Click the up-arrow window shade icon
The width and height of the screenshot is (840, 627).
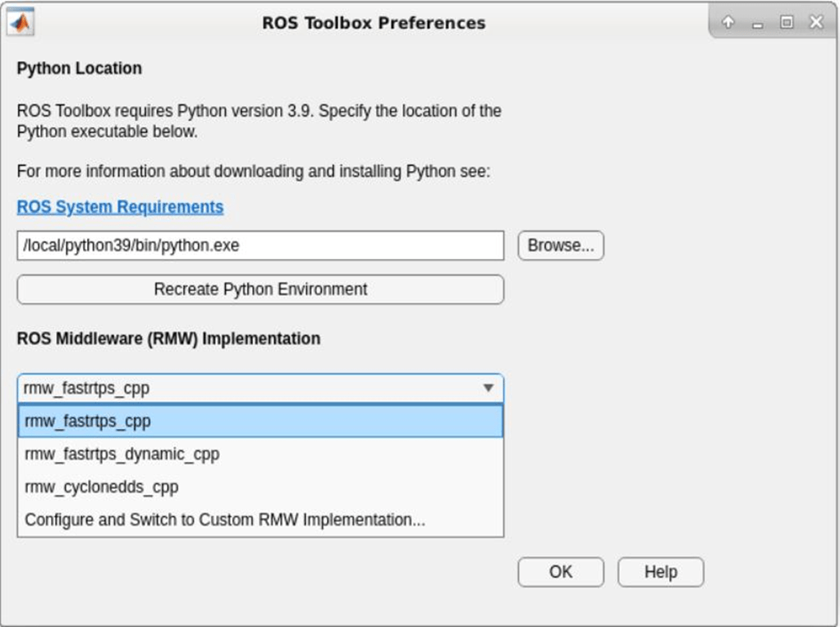[728, 23]
